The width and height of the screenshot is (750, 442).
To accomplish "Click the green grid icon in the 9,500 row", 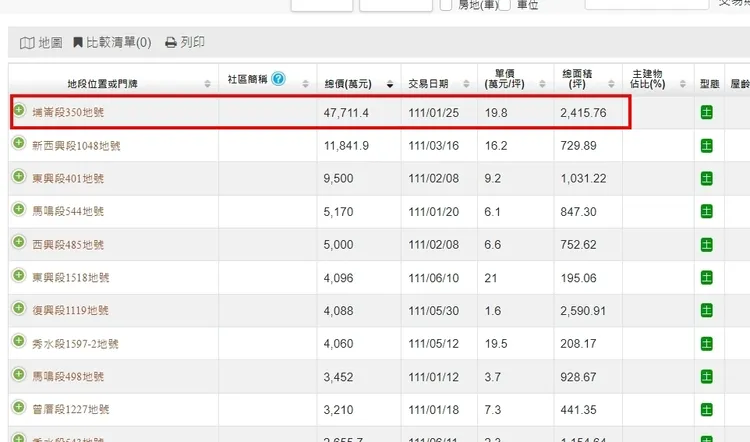I will [706, 178].
